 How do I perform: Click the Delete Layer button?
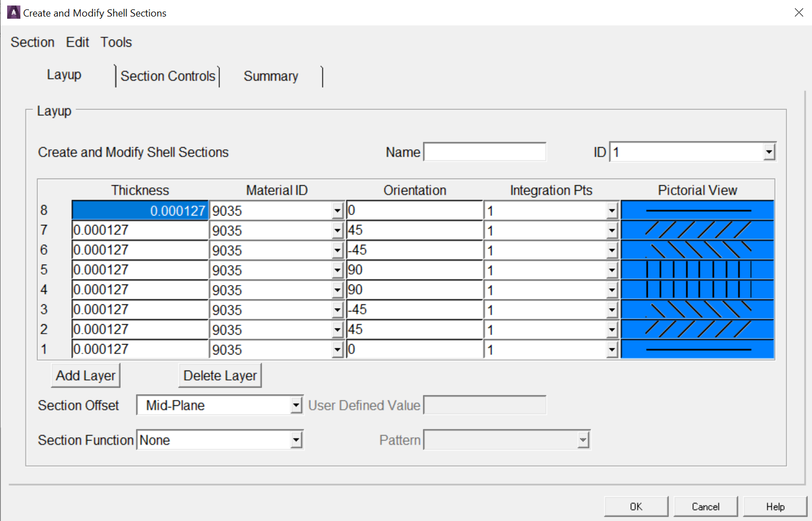(219, 375)
